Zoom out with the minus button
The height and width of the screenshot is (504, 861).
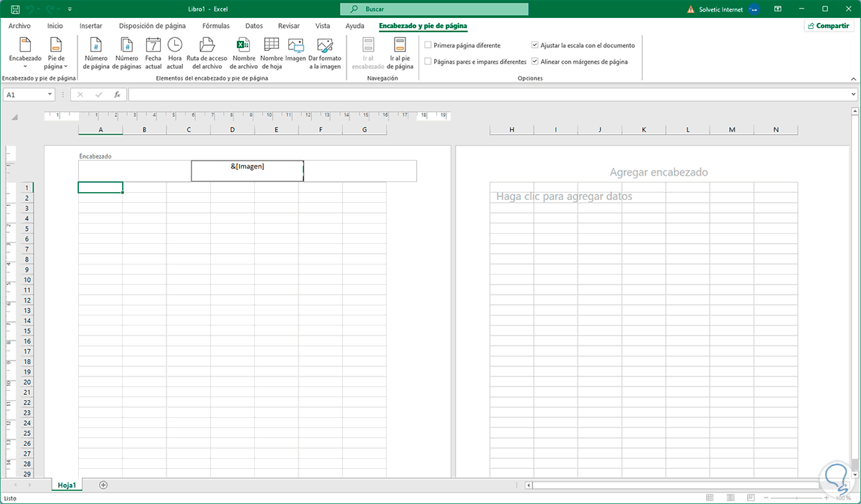point(767,498)
